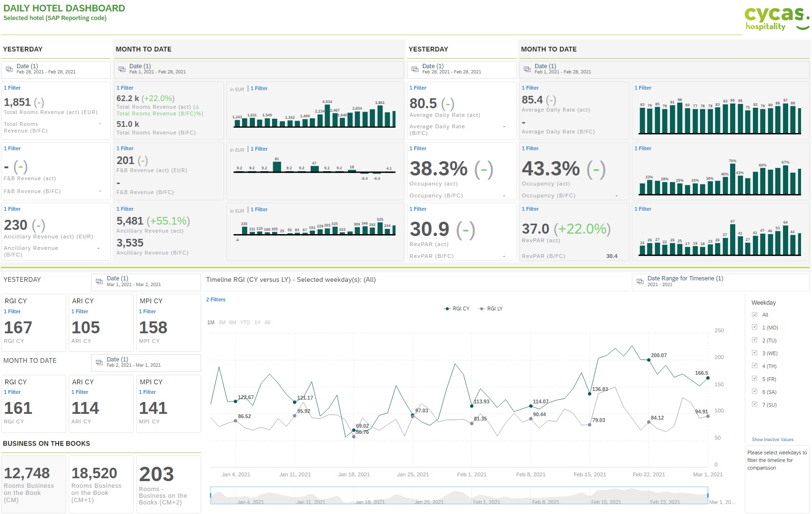The image size is (812, 514).
Task: Open Yesterday date filter icon above Average Daily Rate 80.5
Action: pyautogui.click(x=415, y=69)
